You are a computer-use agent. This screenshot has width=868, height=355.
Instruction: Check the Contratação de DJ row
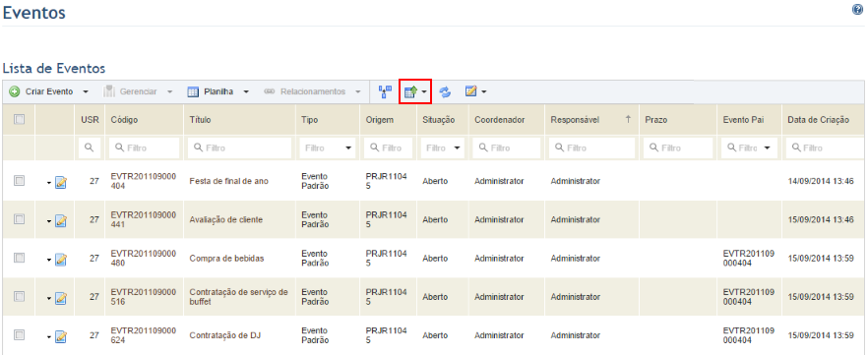19,334
